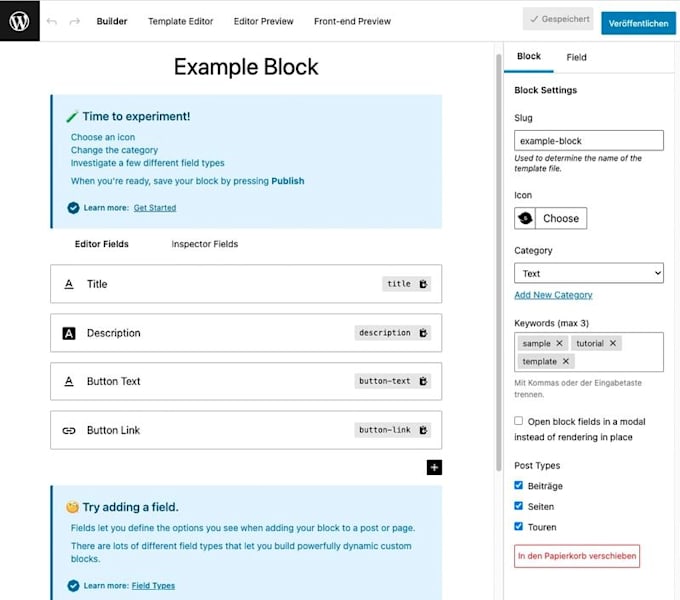The width and height of the screenshot is (680, 600).
Task: Open the Get Started link
Action: point(155,208)
